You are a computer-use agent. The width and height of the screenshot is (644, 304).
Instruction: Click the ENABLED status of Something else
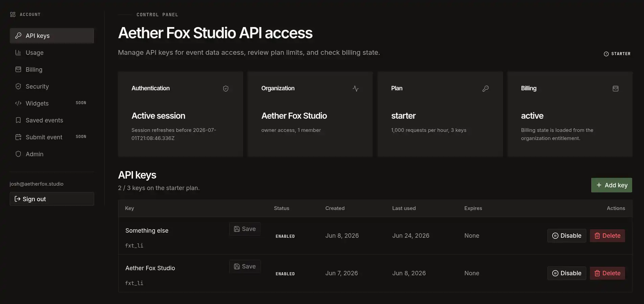point(285,236)
